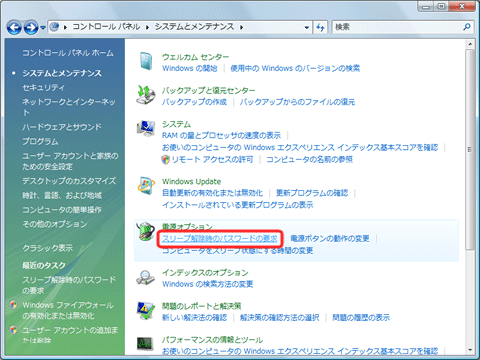The height and width of the screenshot is (360, 480).
Task: Click Windows エクスペリエンス インデックス基本スコアを確認 under システム
Action: tap(300, 147)
